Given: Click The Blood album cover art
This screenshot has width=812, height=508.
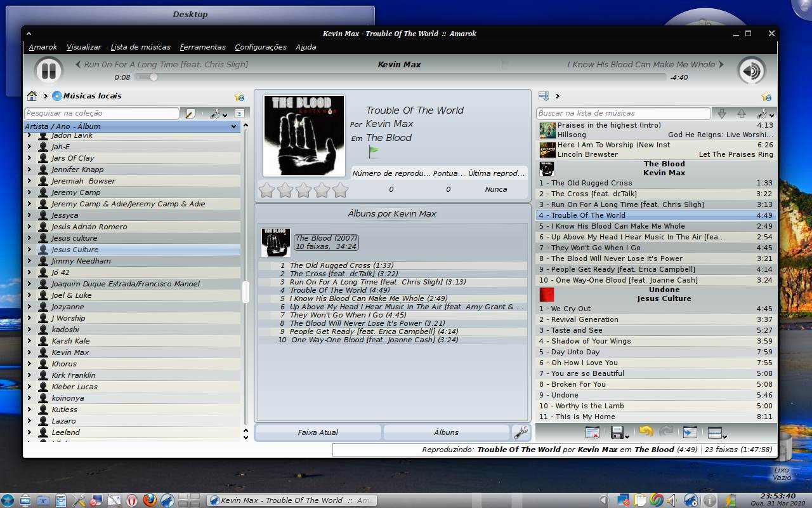Looking at the screenshot, I should [x=304, y=136].
